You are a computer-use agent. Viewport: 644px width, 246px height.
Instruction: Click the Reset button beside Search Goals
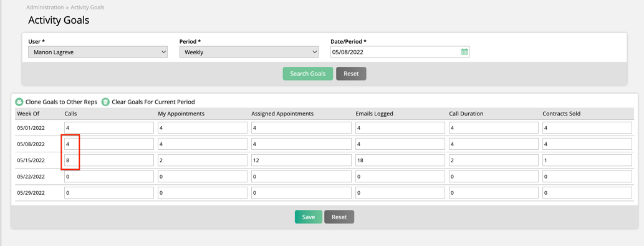point(351,74)
